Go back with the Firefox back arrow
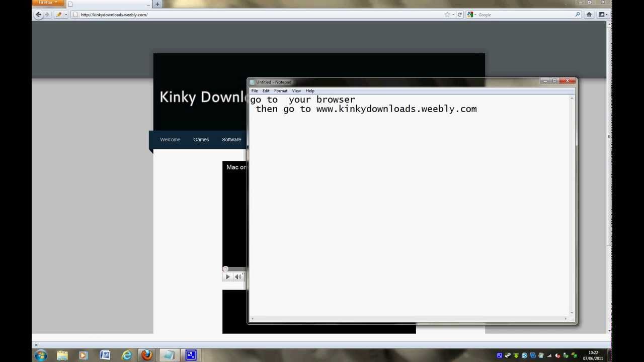The image size is (644, 362). 38,15
